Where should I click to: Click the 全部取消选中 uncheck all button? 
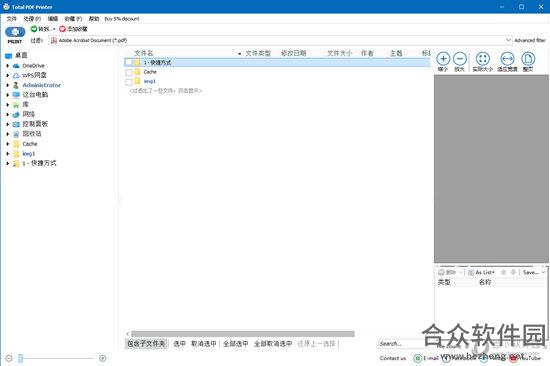pos(273,344)
